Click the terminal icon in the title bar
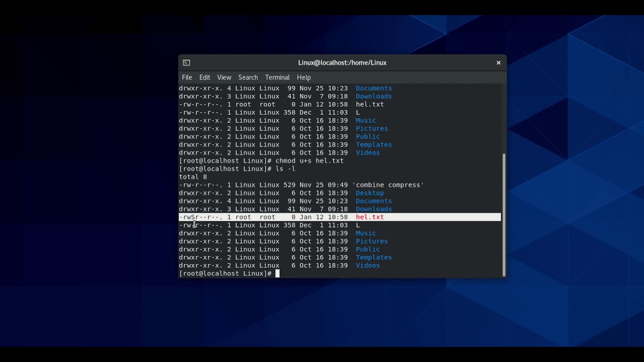The height and width of the screenshot is (362, 644). pyautogui.click(x=187, y=63)
